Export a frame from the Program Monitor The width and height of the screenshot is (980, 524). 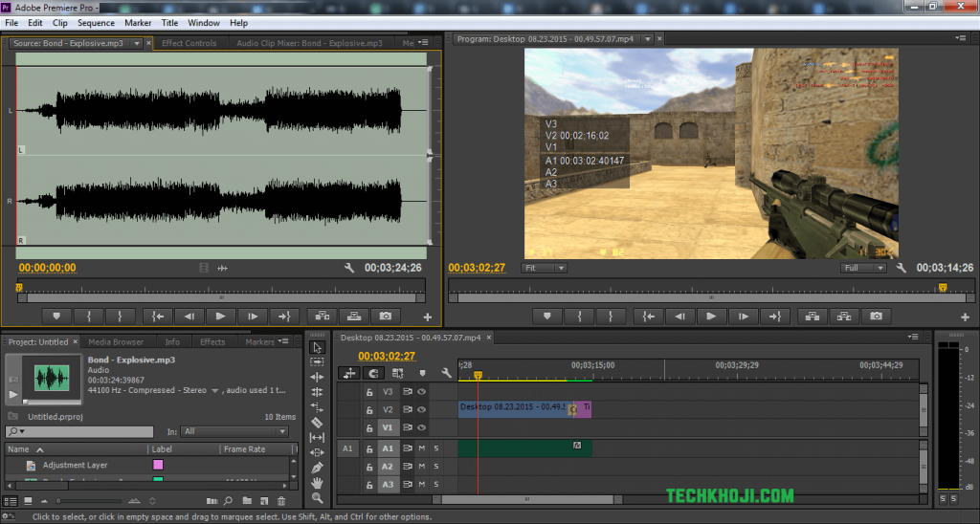877,317
